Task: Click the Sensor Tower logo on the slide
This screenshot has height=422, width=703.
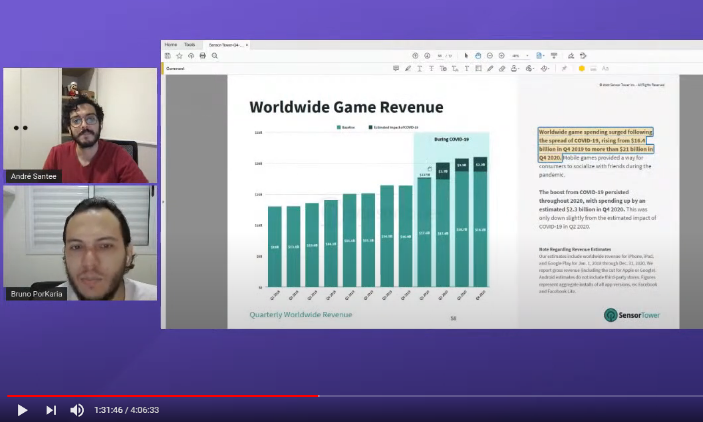Action: pos(632,315)
